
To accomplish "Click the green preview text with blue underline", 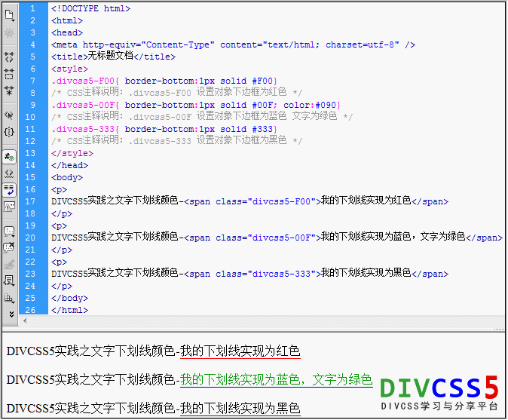I will click(277, 380).
